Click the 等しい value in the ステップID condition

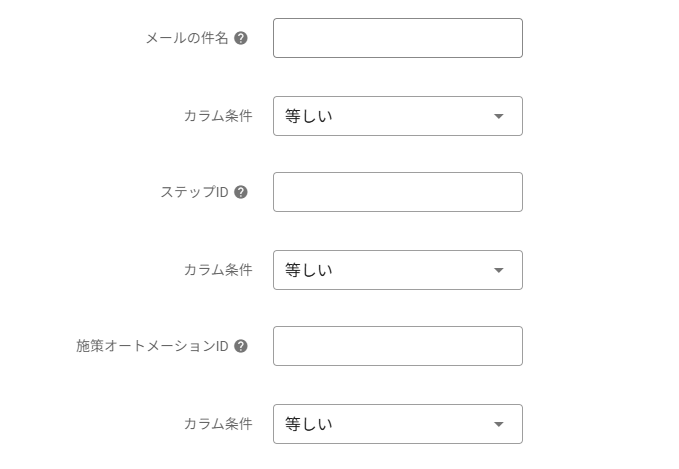(309, 270)
